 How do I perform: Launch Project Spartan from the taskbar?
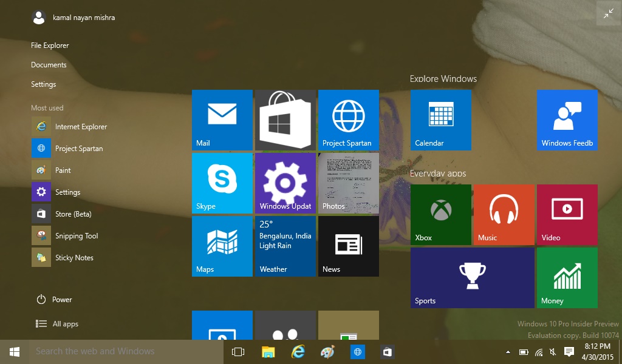tap(357, 351)
